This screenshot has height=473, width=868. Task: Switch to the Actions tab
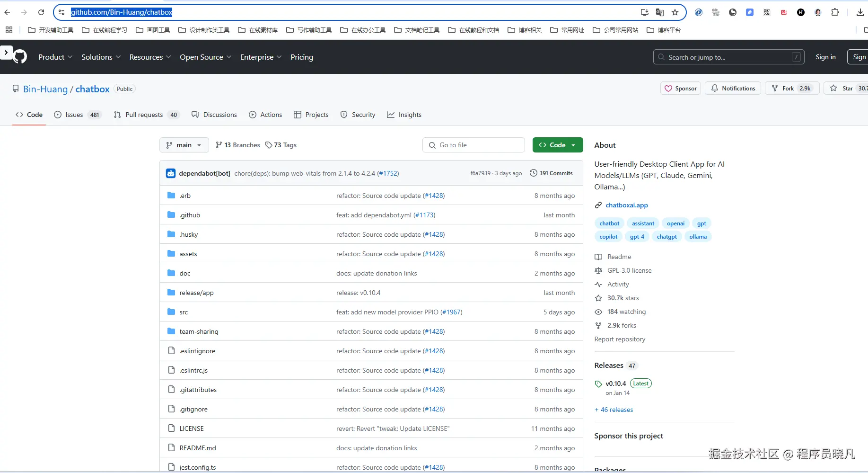(x=265, y=115)
